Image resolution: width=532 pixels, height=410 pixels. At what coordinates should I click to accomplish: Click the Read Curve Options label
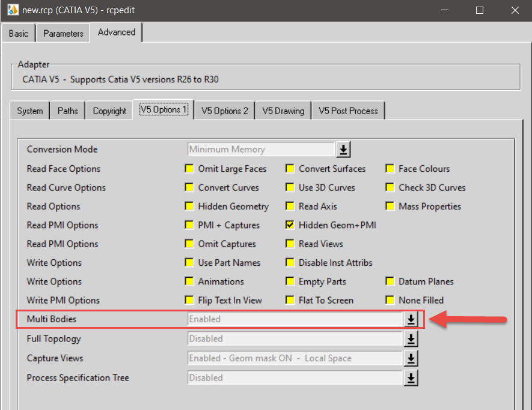click(66, 188)
